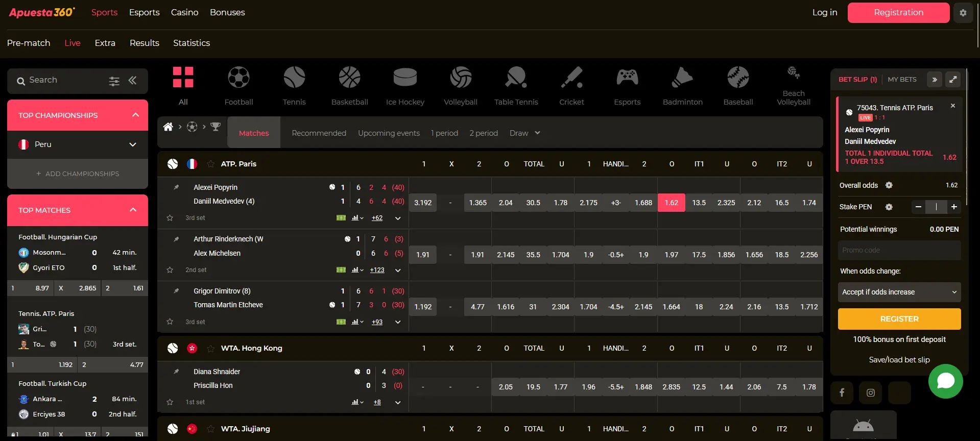Viewport: 980px width, 441px height.
Task: Favorite the Rinderknech vs Michelsen match
Action: point(170,270)
